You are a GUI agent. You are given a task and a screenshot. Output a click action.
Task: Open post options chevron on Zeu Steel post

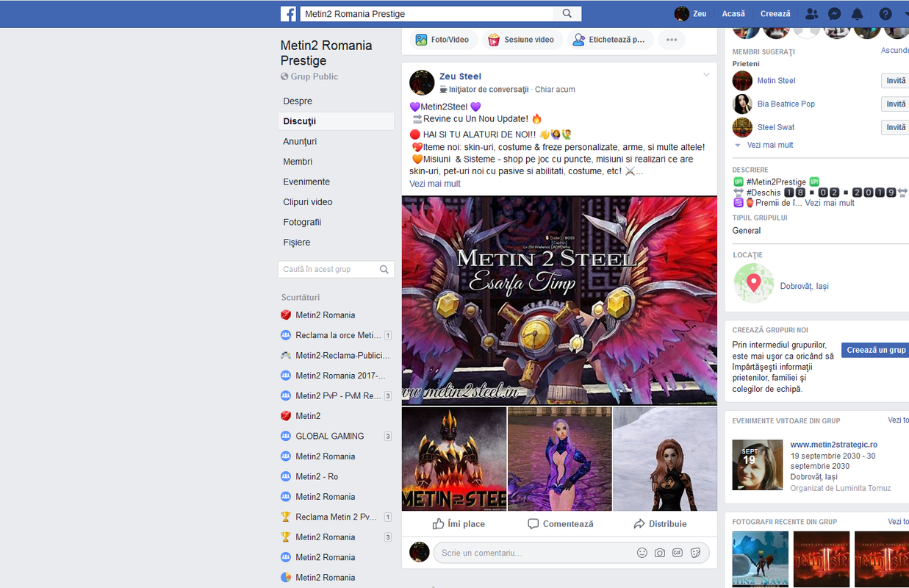706,75
